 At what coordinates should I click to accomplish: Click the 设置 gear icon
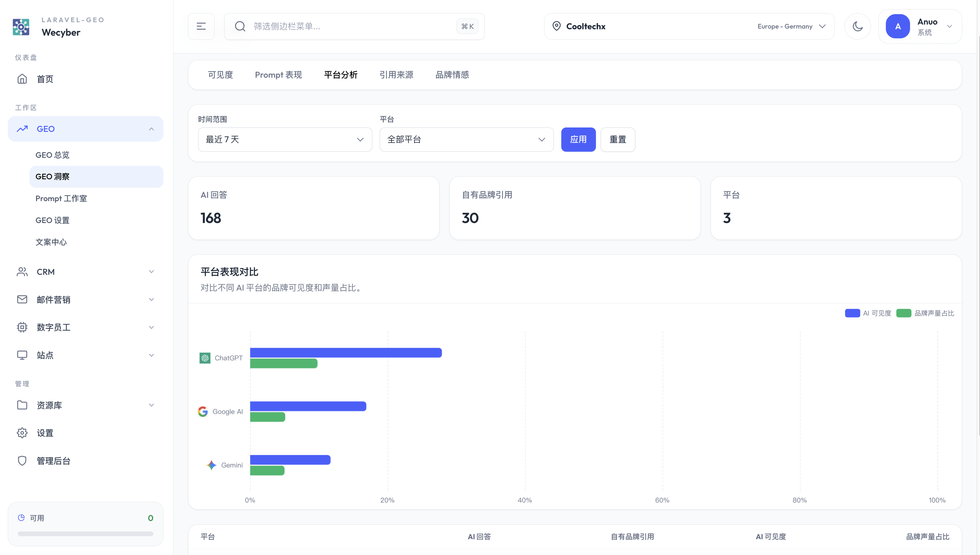[22, 433]
